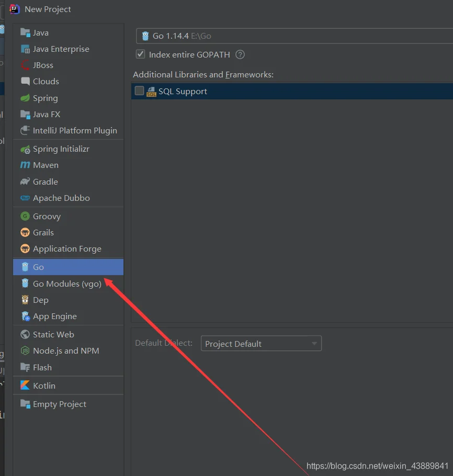
Task: Select App Engine project type
Action: point(69,316)
